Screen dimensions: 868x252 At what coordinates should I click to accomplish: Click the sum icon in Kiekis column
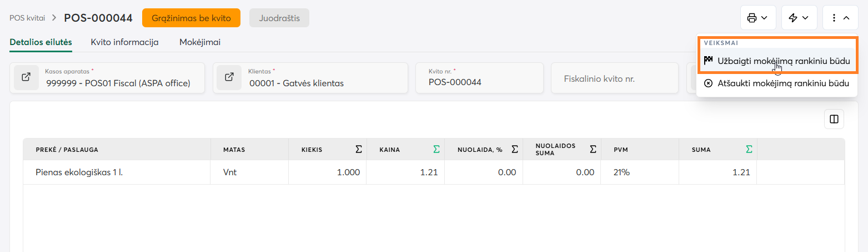(x=359, y=149)
